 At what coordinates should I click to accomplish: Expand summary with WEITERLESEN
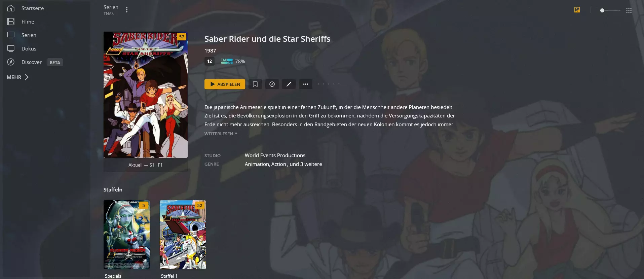[221, 134]
